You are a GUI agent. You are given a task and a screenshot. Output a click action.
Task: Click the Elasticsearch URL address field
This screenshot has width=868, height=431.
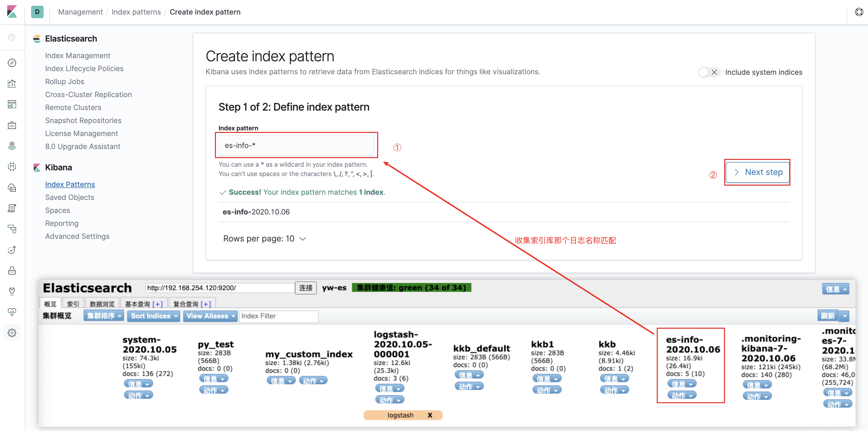pos(220,287)
